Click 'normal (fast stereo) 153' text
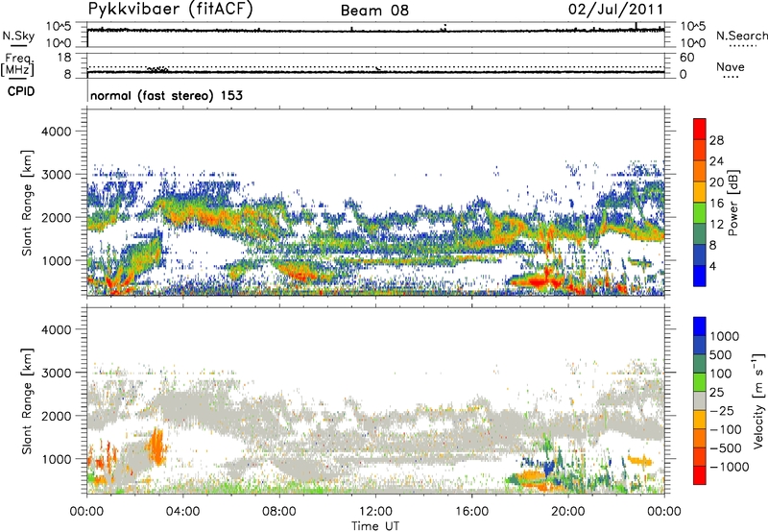The width and height of the screenshot is (768, 532). point(166,95)
